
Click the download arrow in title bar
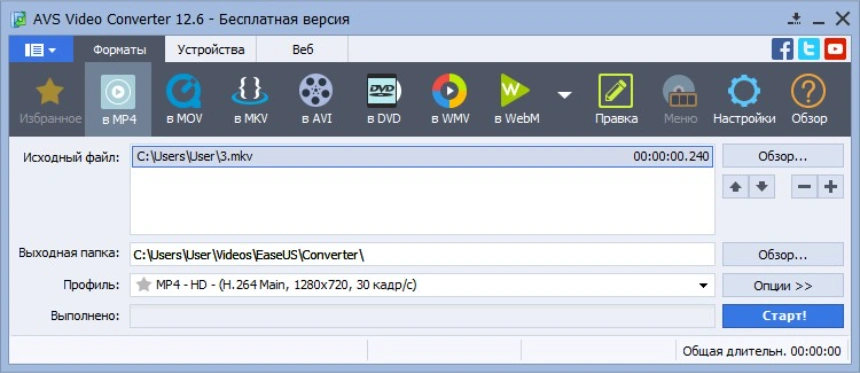[795, 20]
